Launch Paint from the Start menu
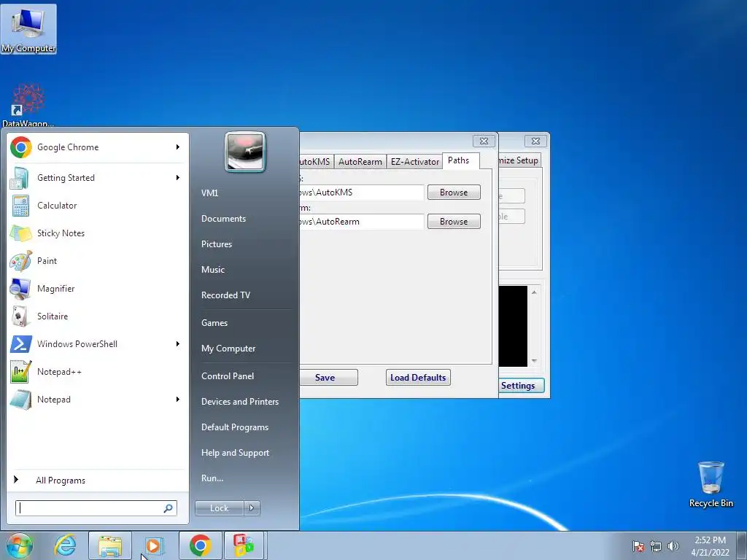Viewport: 747px width, 560px height. (97, 260)
